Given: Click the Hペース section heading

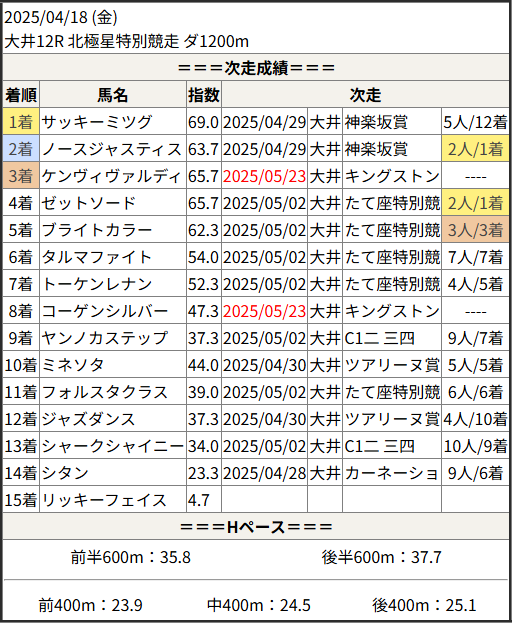Looking at the screenshot, I should pyautogui.click(x=256, y=527).
